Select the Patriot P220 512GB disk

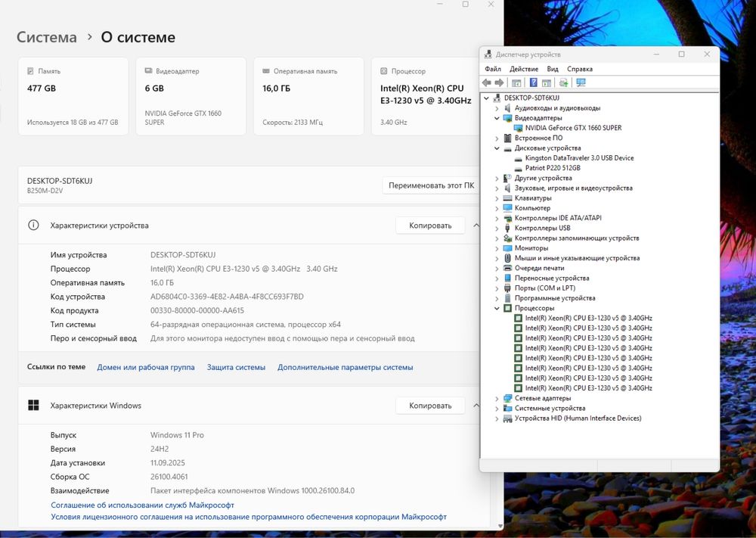click(x=553, y=168)
